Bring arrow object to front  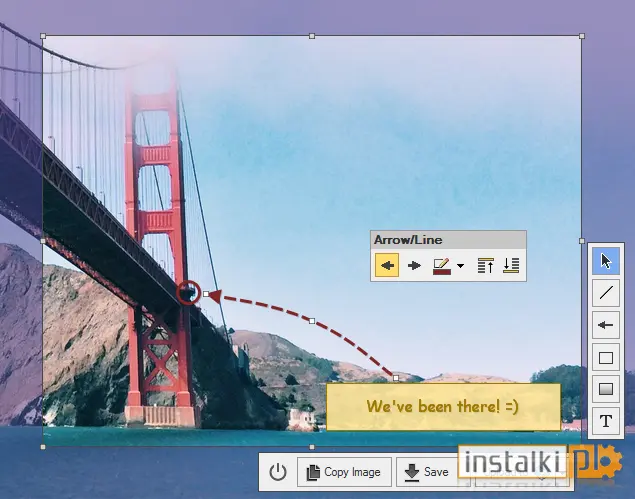click(486, 265)
